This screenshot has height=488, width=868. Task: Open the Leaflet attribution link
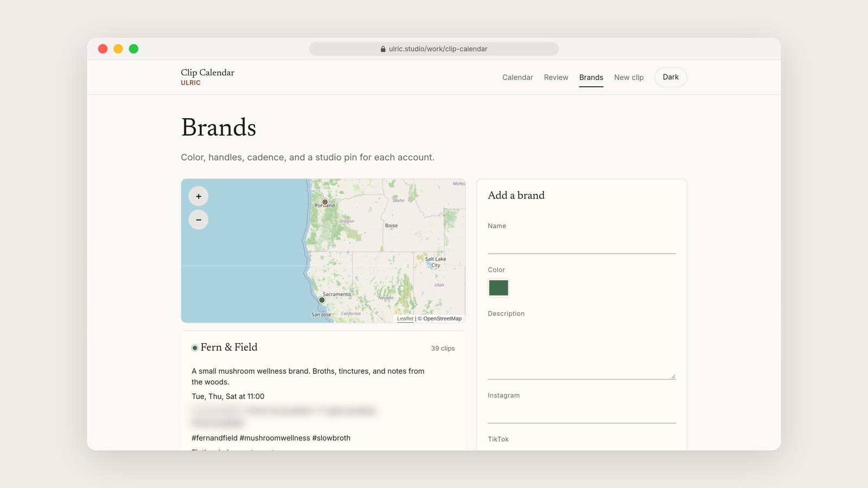405,319
